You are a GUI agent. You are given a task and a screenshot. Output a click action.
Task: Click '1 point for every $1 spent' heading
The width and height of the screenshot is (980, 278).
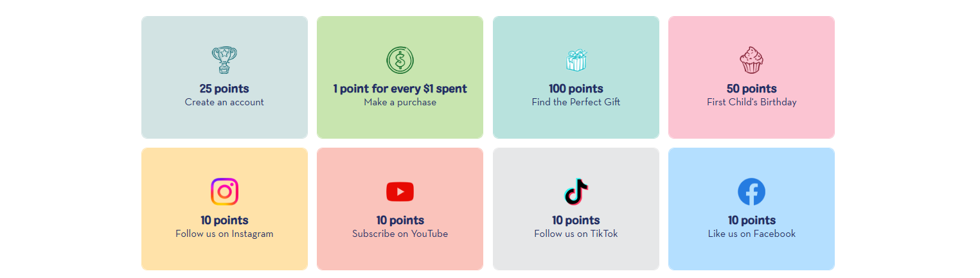[x=400, y=89]
